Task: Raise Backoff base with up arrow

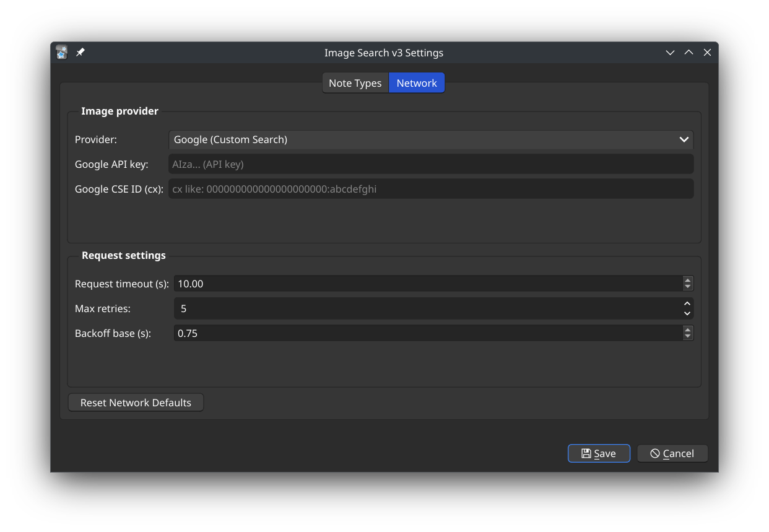Action: tap(687, 329)
